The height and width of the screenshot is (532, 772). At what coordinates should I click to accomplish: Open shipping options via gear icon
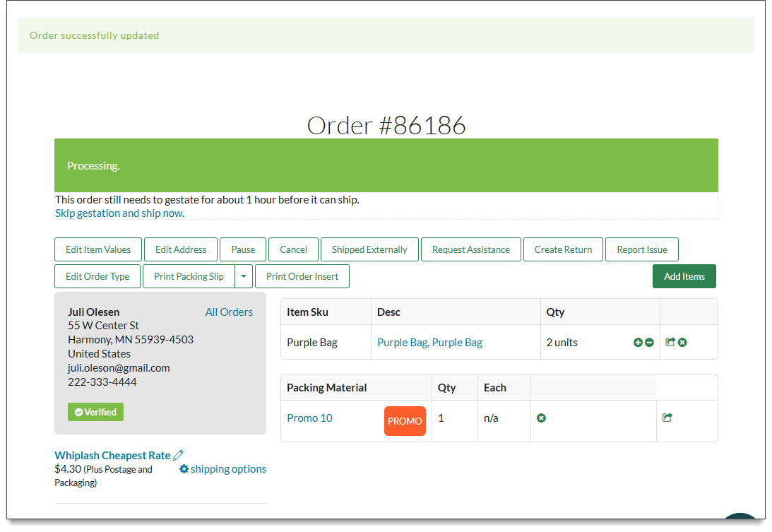point(184,468)
